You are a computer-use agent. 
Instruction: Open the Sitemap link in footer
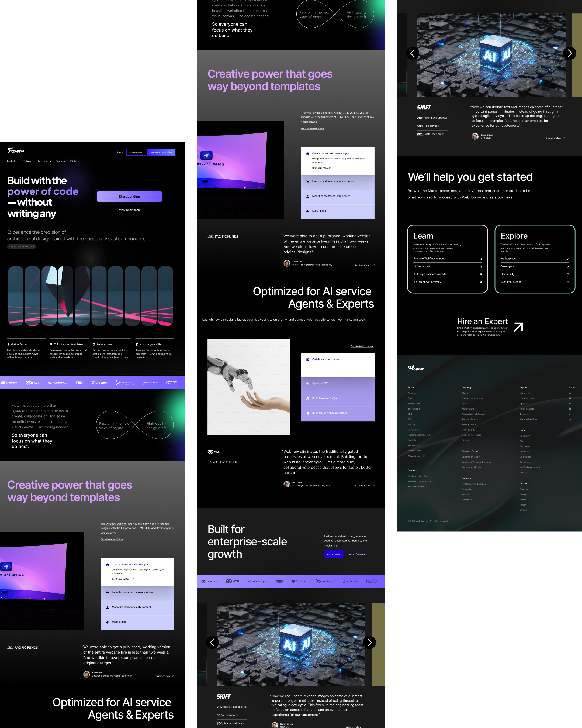tap(466, 440)
